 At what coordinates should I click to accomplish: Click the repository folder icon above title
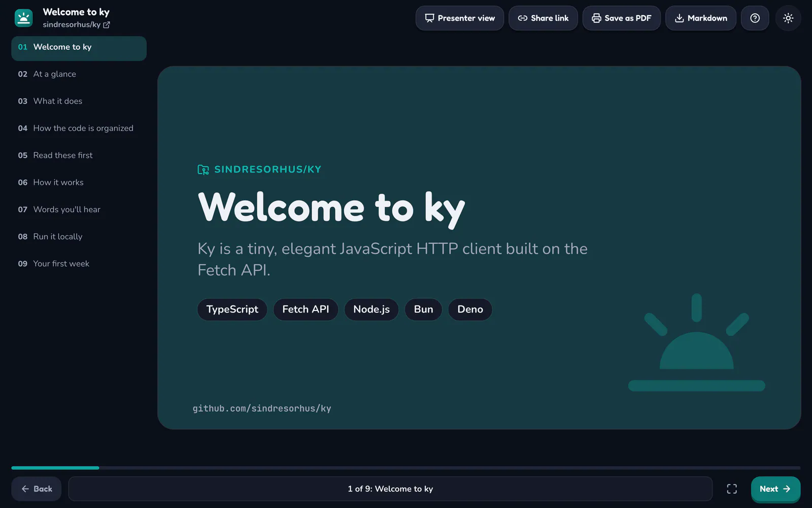203,170
